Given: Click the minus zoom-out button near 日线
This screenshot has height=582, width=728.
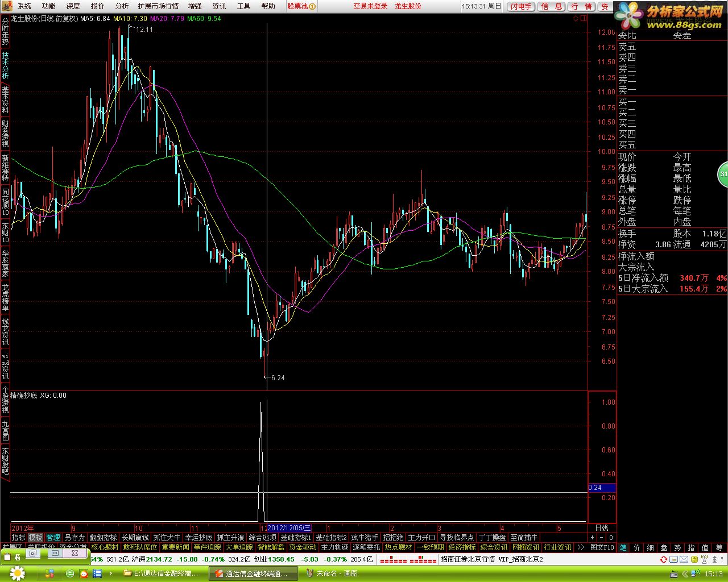Looking at the screenshot, I should point(601,537).
